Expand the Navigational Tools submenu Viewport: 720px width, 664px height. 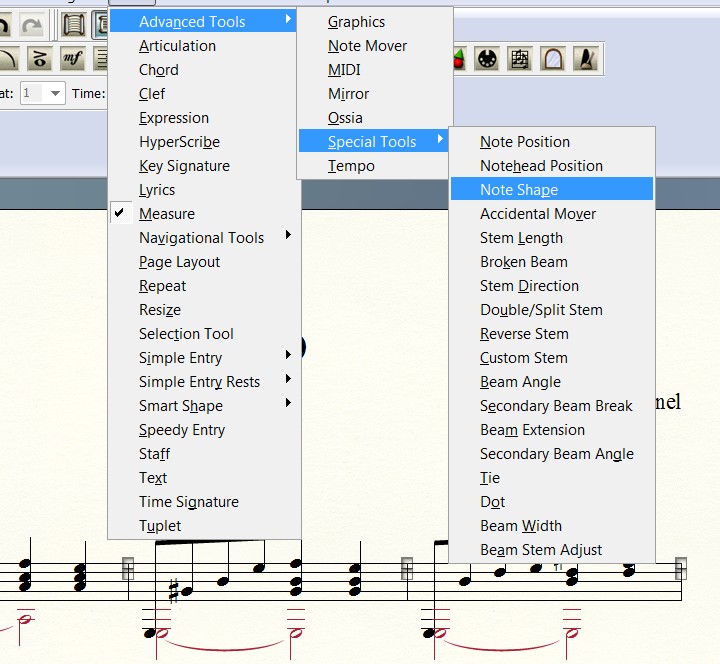(201, 238)
